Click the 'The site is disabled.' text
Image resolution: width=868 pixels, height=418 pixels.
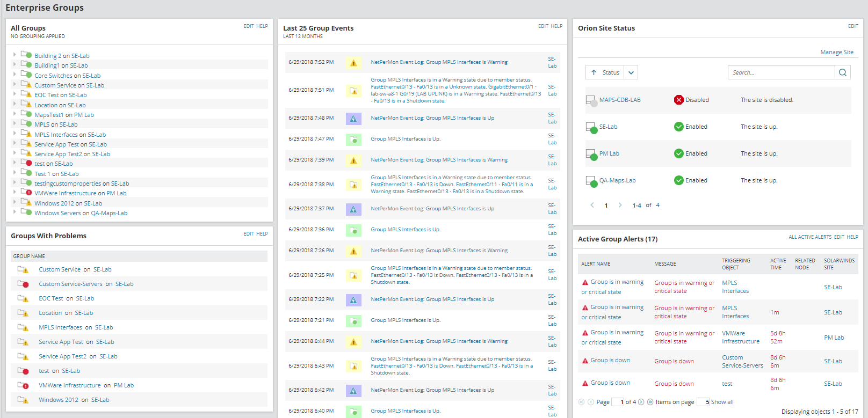click(767, 100)
